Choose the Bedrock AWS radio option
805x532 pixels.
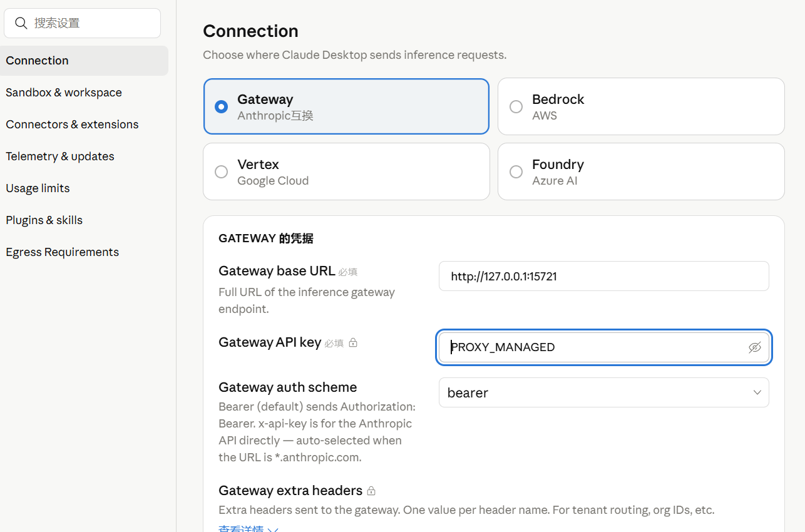point(641,106)
